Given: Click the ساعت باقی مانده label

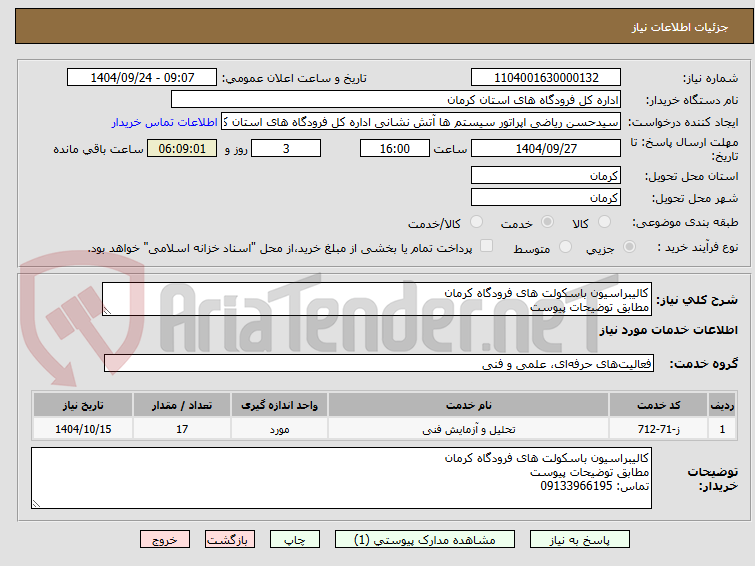Looking at the screenshot, I should [98, 149].
